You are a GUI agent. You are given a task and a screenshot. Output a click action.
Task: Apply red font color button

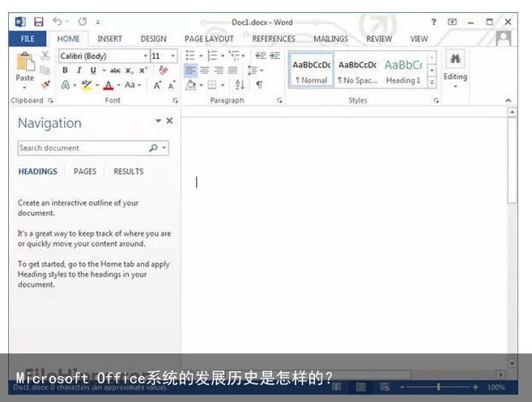tap(109, 85)
